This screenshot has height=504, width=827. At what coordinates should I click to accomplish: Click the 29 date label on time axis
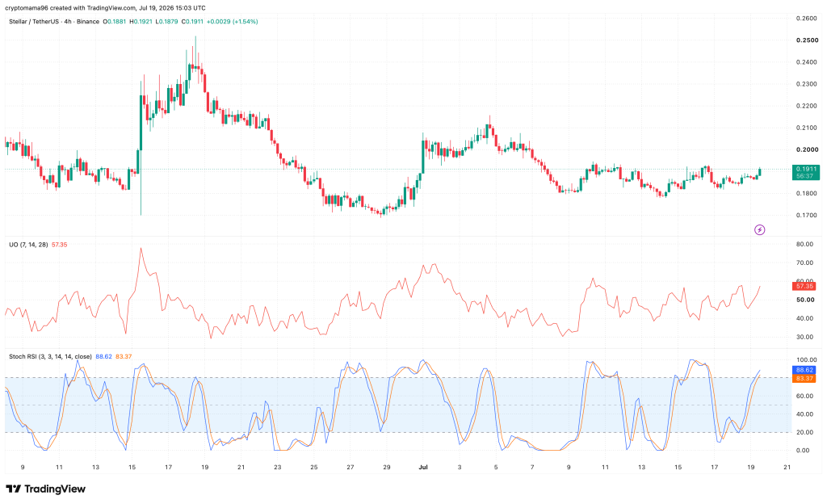click(x=387, y=467)
